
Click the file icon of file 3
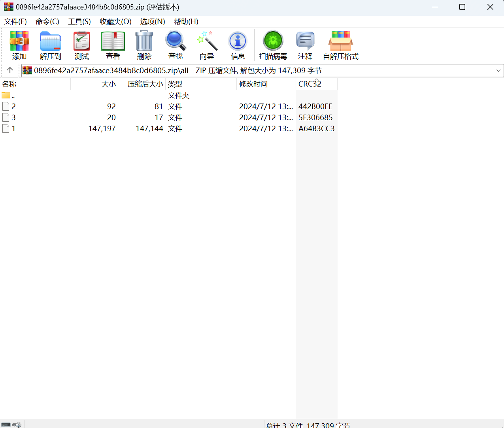tap(6, 117)
